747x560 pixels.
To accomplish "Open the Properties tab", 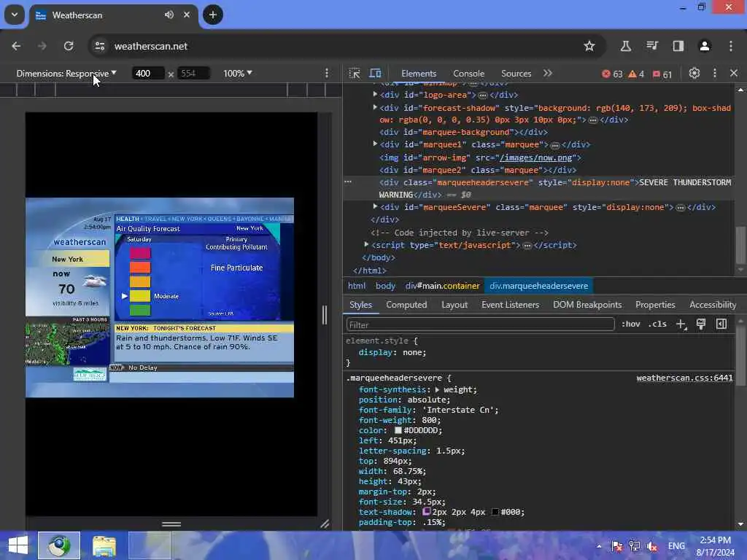I will pos(655,305).
